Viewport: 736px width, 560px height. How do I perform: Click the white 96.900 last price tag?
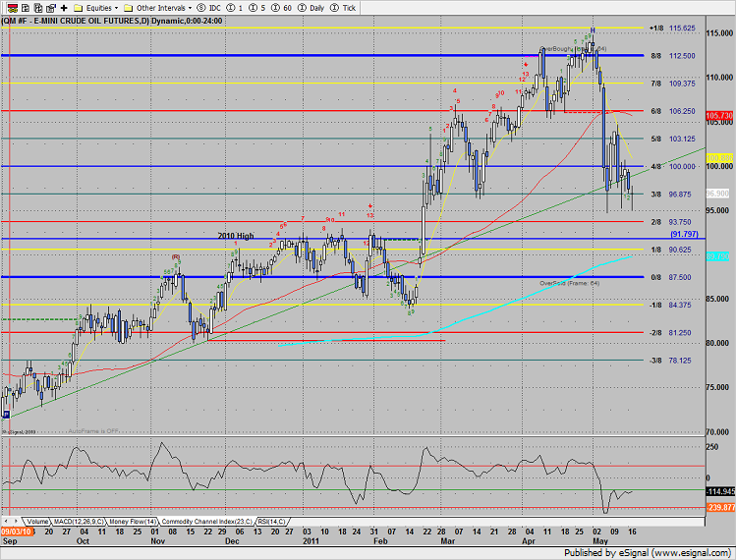[x=717, y=194]
